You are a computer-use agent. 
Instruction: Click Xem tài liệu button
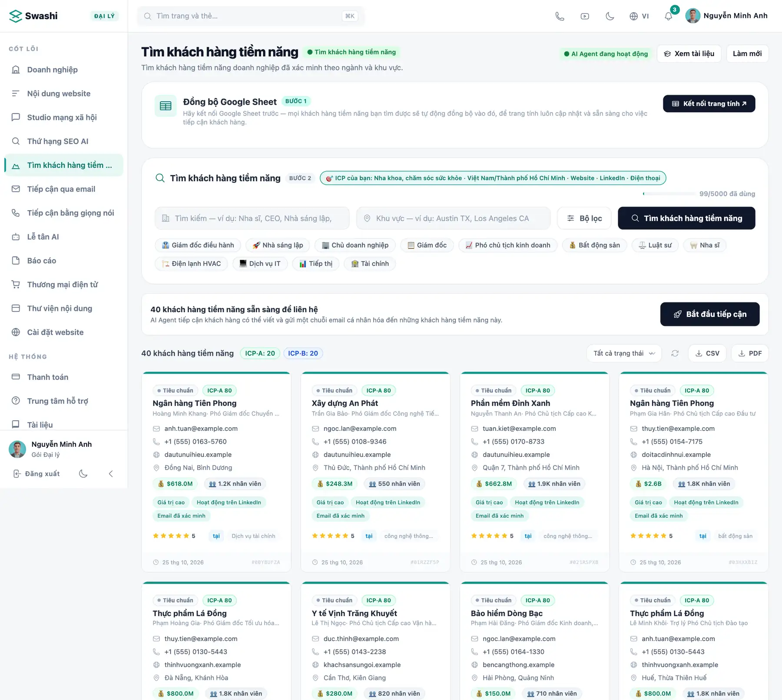(689, 54)
